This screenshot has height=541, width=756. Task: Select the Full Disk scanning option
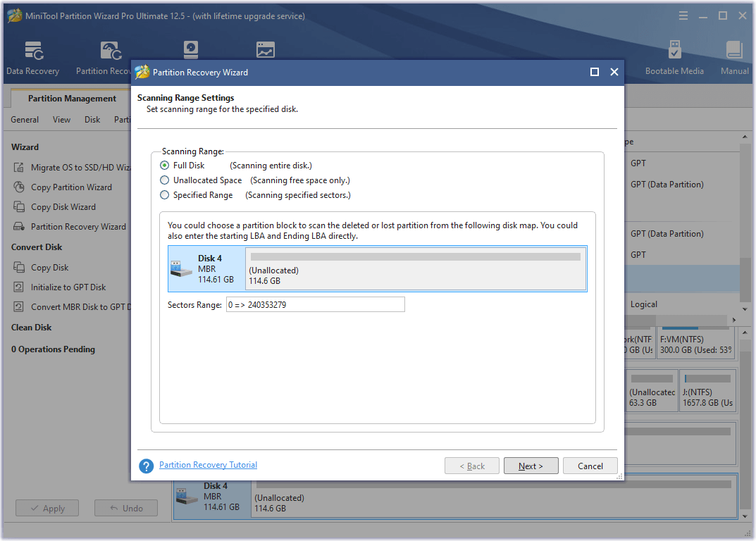tap(164, 166)
